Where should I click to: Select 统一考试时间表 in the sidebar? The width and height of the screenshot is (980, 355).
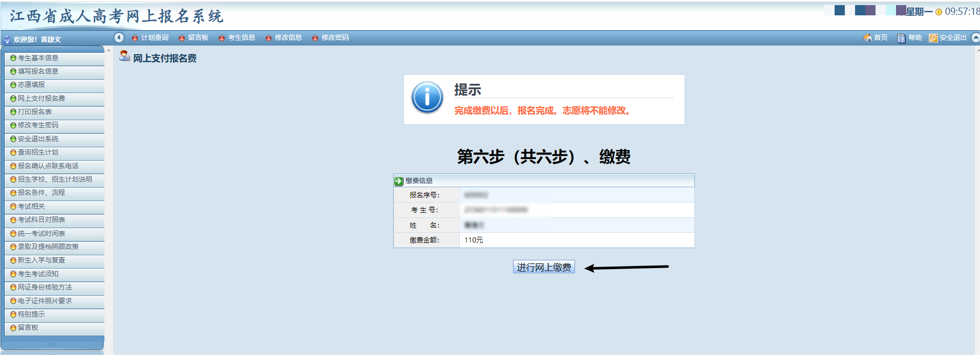point(41,234)
